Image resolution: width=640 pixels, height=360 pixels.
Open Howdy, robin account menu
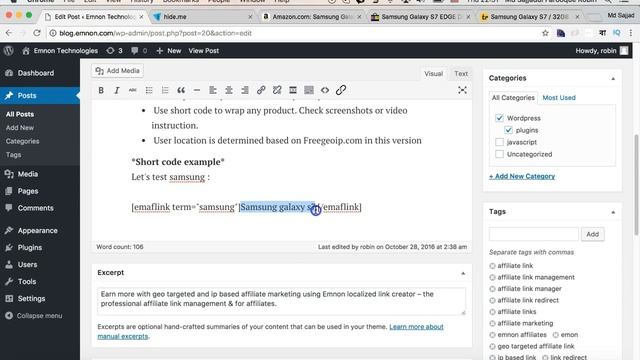click(x=601, y=51)
